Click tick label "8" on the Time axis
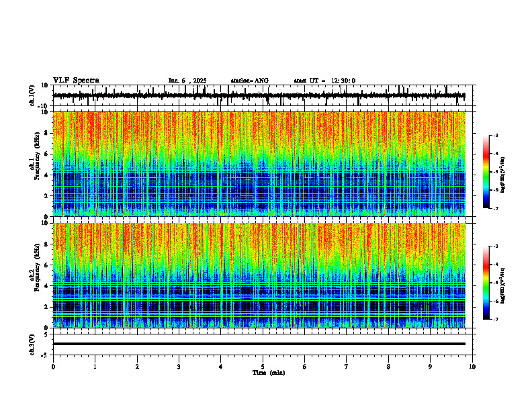This screenshot has height=411, width=532. pyautogui.click(x=388, y=367)
